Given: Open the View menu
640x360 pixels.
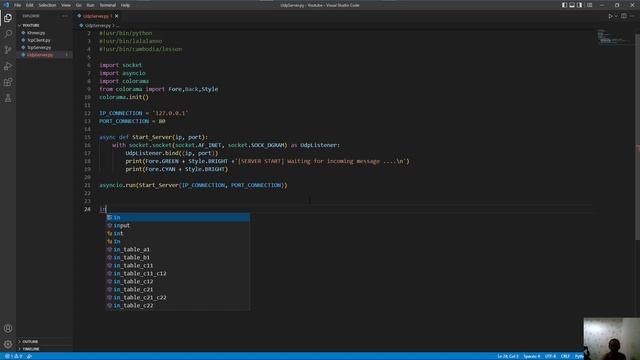Looking at the screenshot, I should (x=66, y=5).
